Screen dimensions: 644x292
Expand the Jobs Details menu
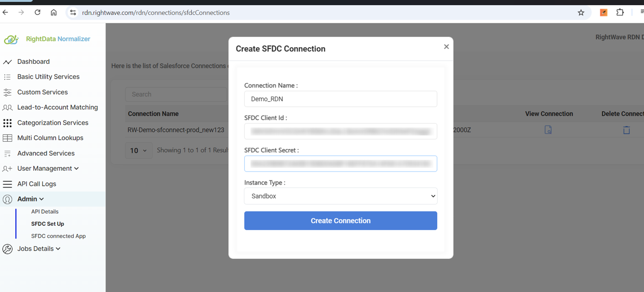tap(39, 249)
